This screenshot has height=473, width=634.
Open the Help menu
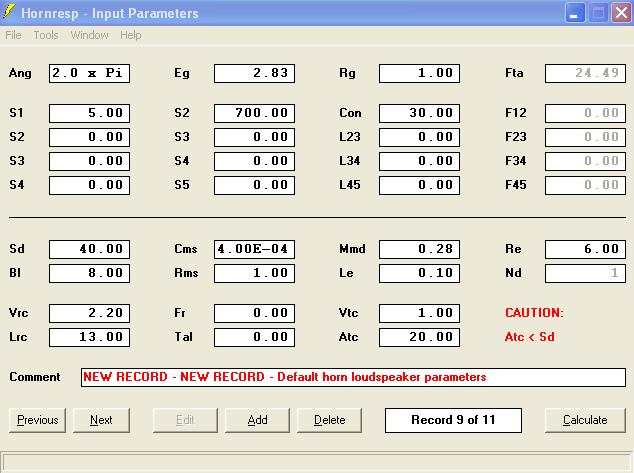[x=131, y=35]
